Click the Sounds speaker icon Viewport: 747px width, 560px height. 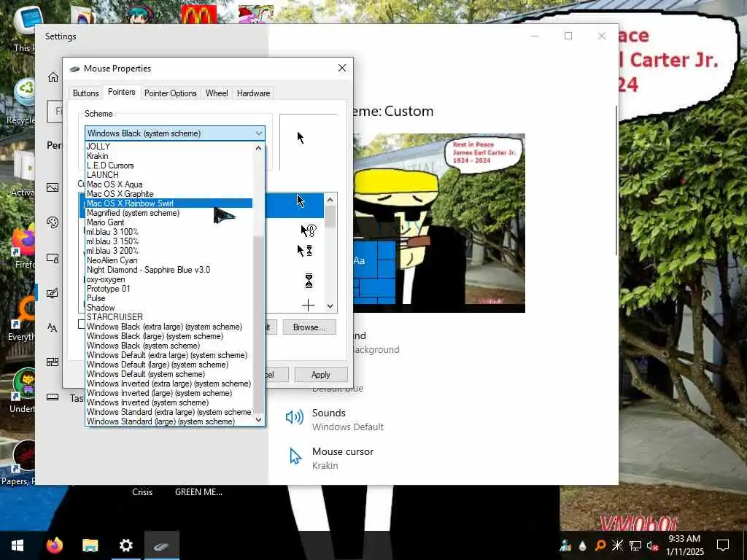[x=295, y=418]
